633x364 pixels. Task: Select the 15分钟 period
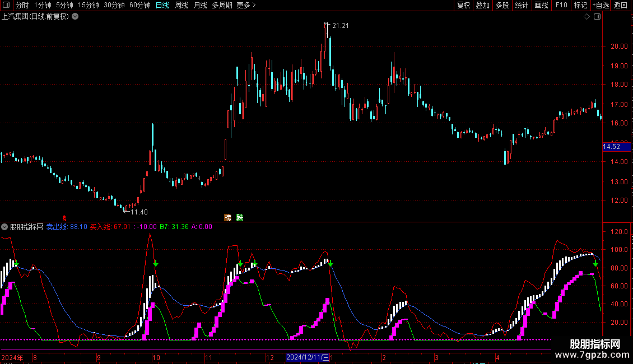[x=89, y=5]
